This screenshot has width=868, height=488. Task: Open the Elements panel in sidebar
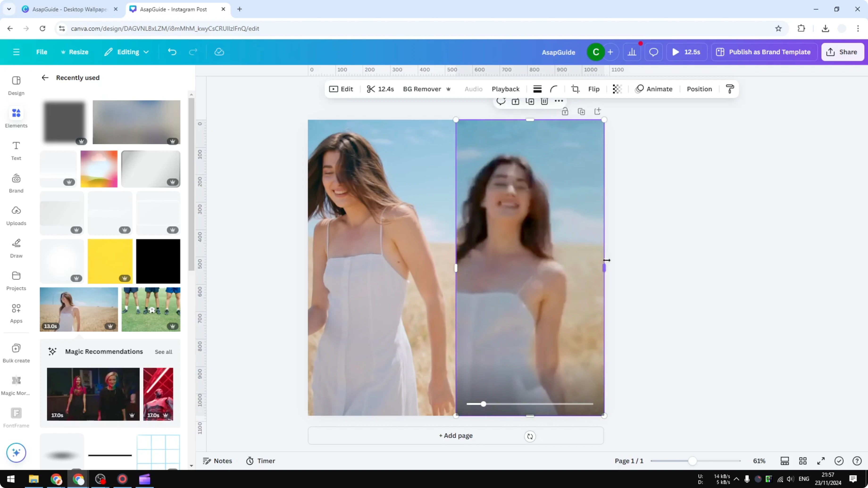point(16,117)
